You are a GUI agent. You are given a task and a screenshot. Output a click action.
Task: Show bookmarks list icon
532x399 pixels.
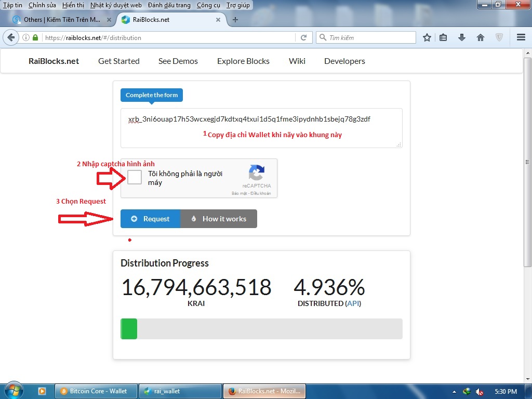[x=443, y=37]
